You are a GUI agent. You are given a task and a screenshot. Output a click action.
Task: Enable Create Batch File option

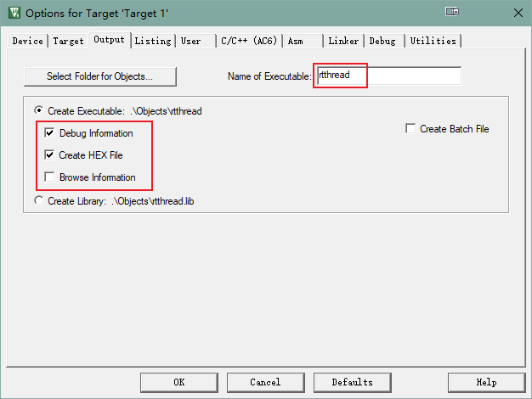point(411,129)
